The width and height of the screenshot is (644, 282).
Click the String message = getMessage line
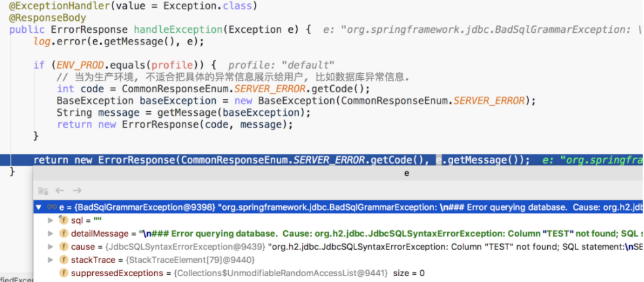pyautogui.click(x=184, y=113)
